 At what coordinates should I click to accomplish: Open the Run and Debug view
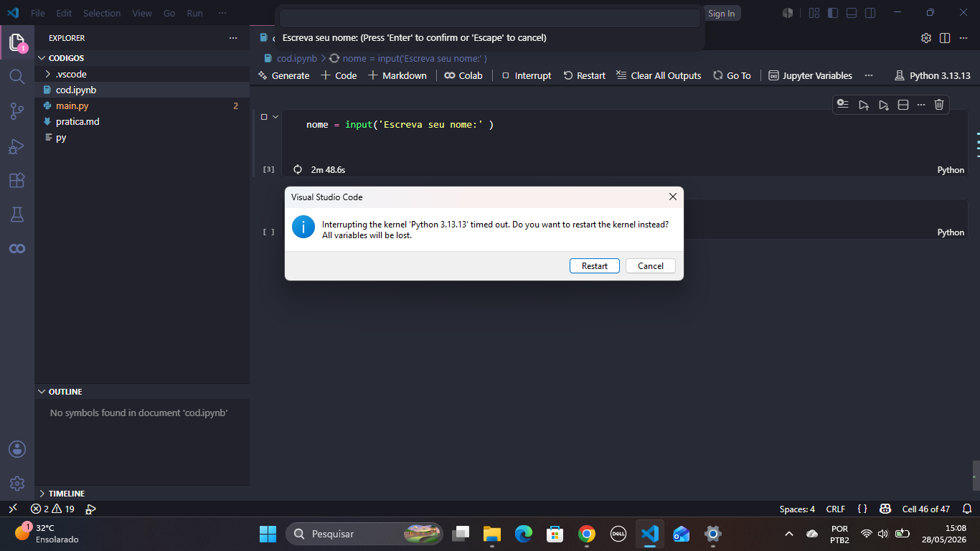pos(17,146)
